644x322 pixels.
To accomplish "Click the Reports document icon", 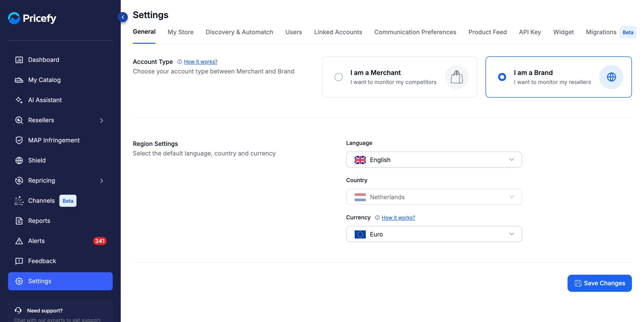I will tap(19, 221).
